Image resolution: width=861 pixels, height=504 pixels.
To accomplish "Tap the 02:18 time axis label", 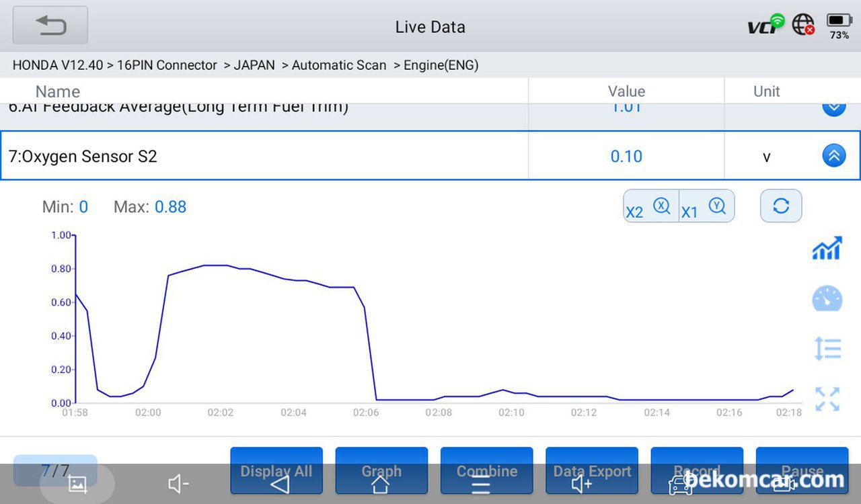I will coord(789,413).
